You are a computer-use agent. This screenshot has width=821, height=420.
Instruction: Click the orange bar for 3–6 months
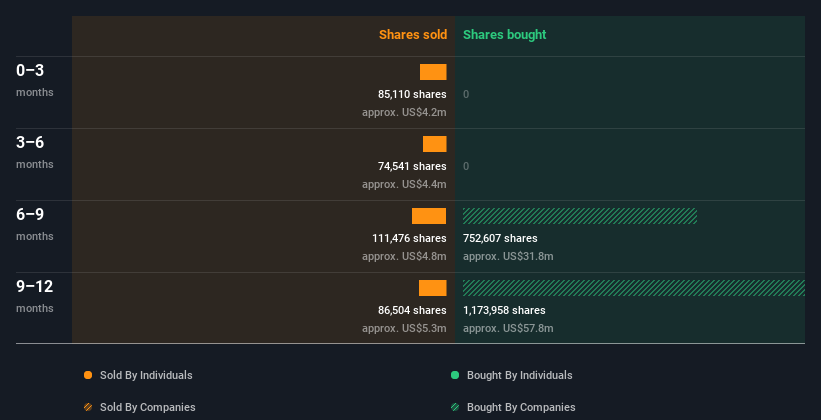(x=435, y=144)
